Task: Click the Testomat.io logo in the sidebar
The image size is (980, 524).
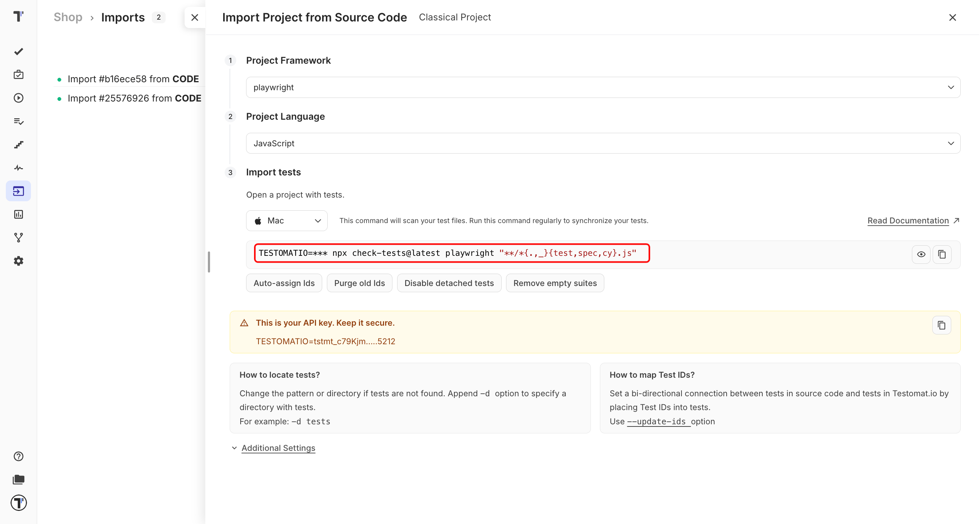Action: point(18,17)
